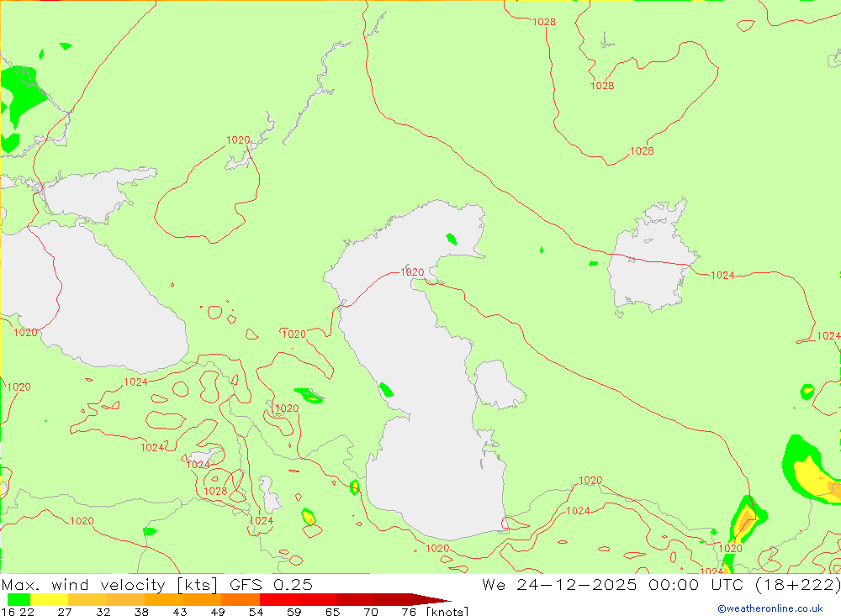The width and height of the screenshot is (841, 616).
Task: Click the '[knots]' unit label in legend
Action: (447, 612)
